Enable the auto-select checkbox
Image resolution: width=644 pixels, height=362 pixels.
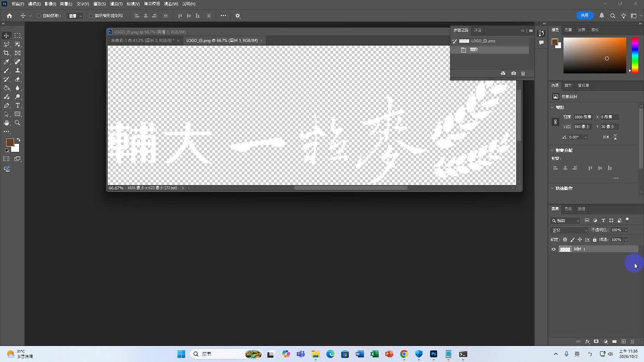tap(39, 16)
